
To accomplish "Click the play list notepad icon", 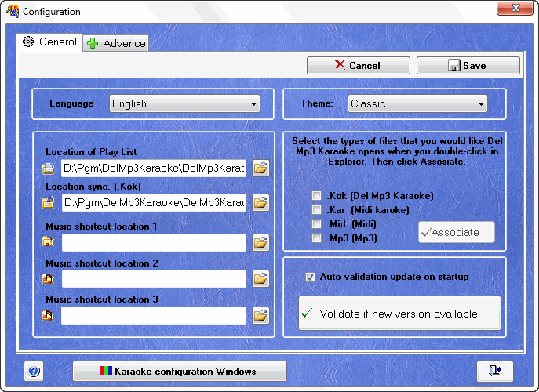I will (x=48, y=169).
